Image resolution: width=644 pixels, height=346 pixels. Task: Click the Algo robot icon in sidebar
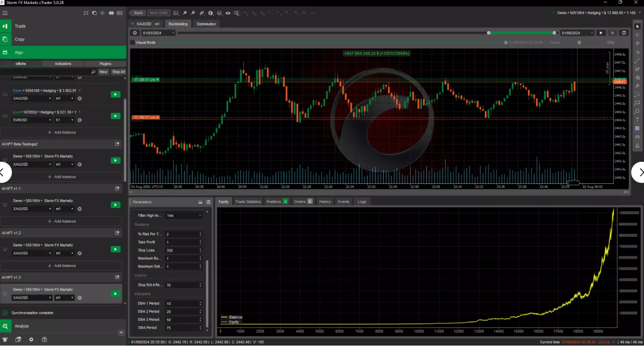(5, 52)
